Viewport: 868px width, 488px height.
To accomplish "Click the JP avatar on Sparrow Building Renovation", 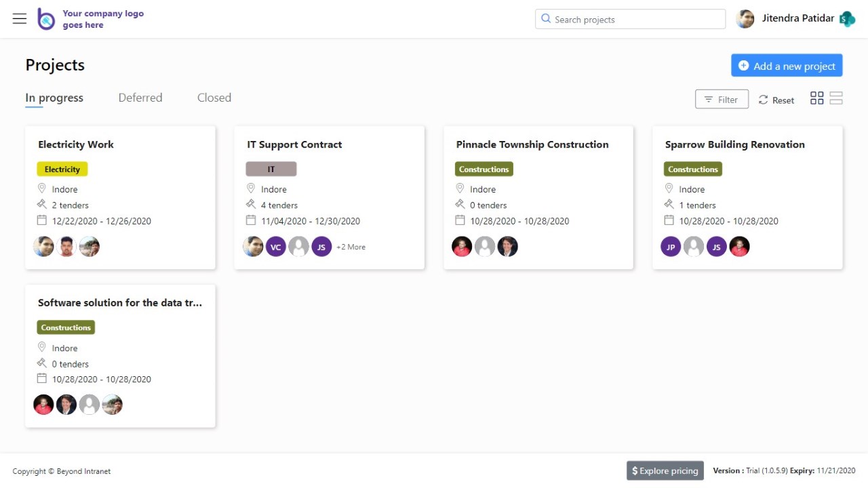I will 671,247.
